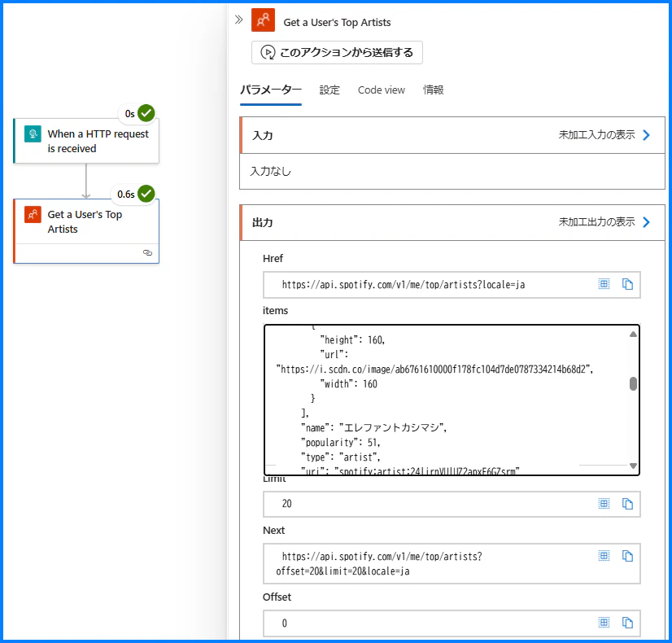
Task: Switch to the 設定 tab
Action: pyautogui.click(x=329, y=90)
